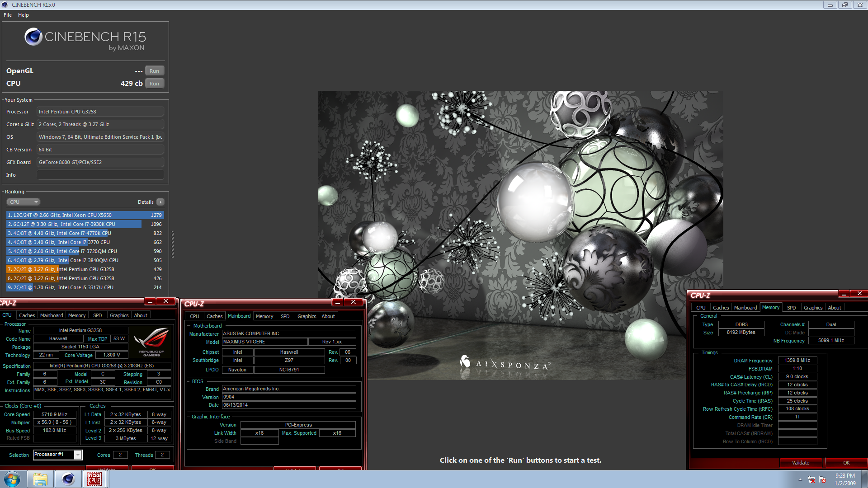Screen dimensions: 868x488
Task: Click the Cinebench R15 logo icon
Action: coord(33,37)
